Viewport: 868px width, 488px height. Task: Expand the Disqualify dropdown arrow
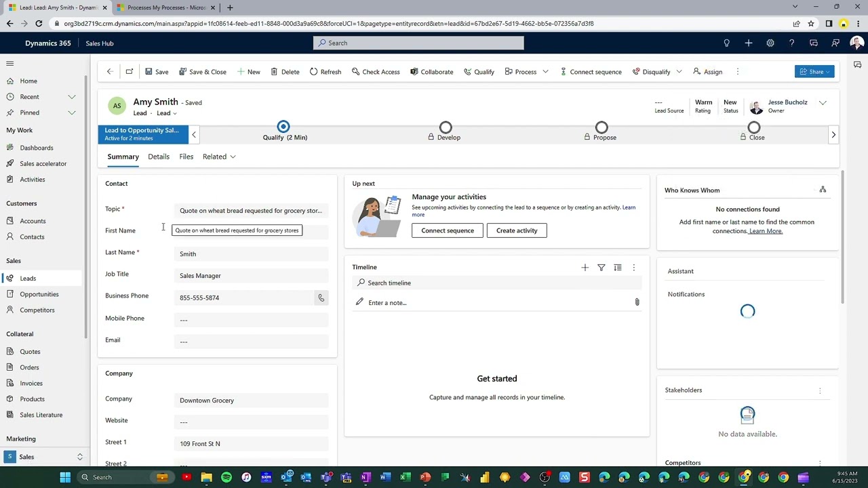click(679, 72)
